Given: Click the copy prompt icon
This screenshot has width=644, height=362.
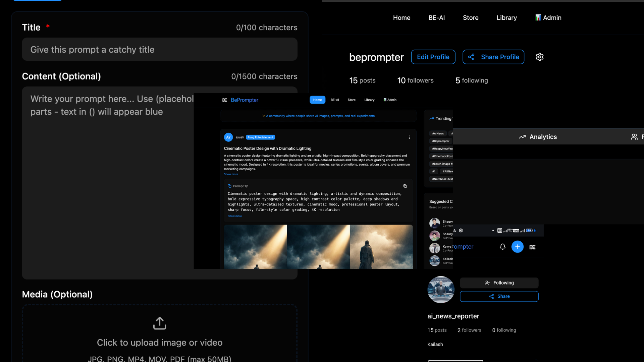Looking at the screenshot, I should tap(405, 186).
